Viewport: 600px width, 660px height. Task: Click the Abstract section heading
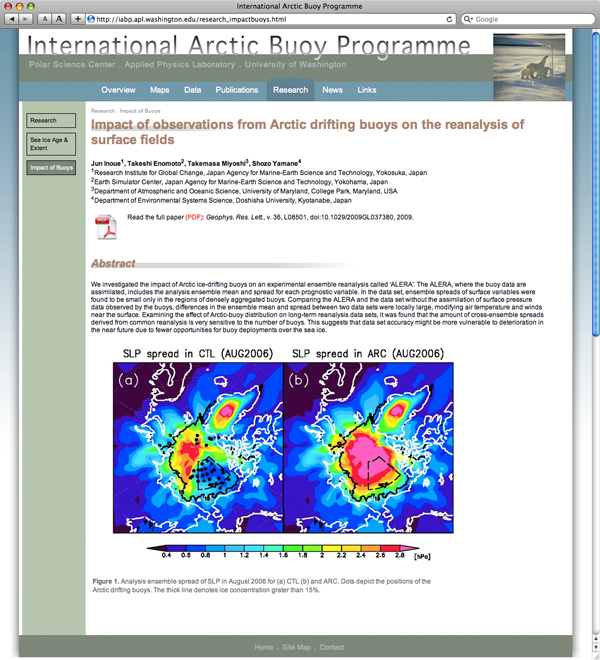(x=113, y=263)
